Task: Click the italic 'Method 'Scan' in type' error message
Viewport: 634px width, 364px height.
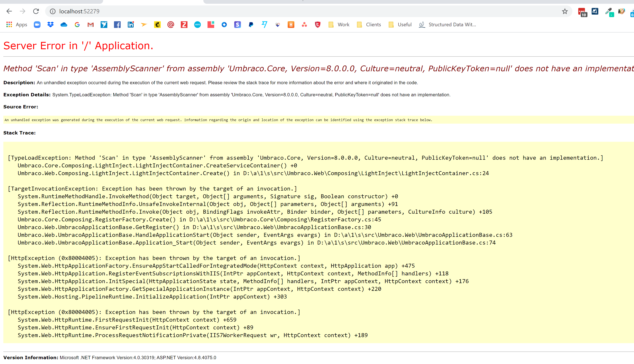Action: tap(318, 69)
